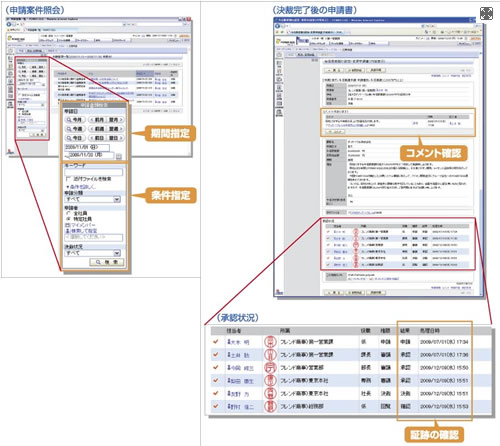Click the 結果 column header
Screen dimensions: 500x446
pos(405,331)
